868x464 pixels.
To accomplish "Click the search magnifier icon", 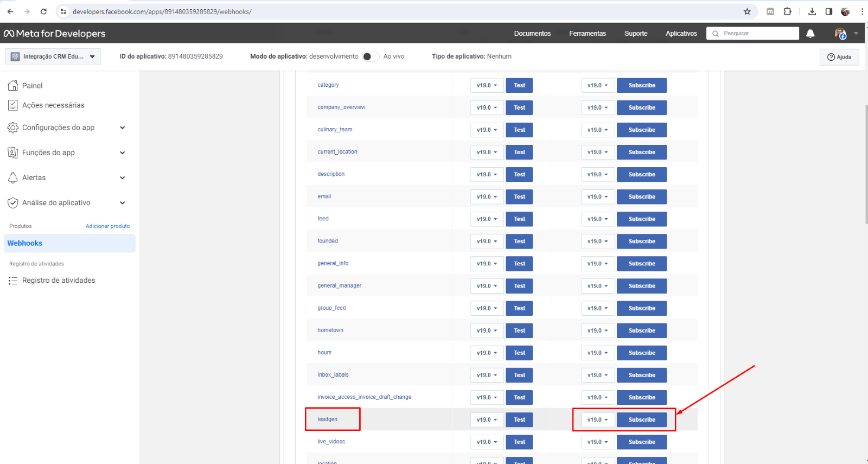I will click(x=716, y=34).
